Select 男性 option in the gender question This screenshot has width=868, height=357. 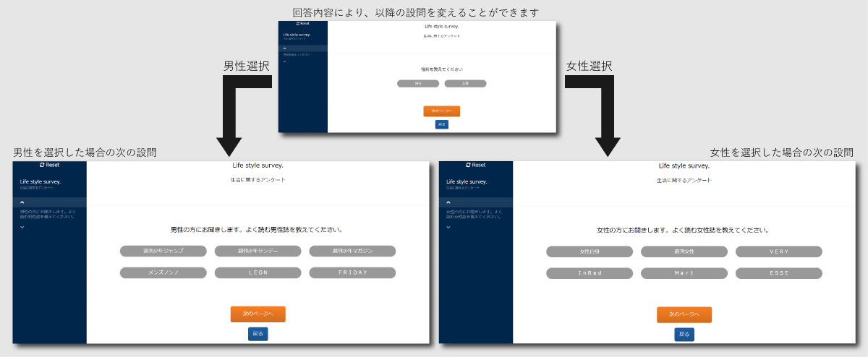(x=418, y=84)
